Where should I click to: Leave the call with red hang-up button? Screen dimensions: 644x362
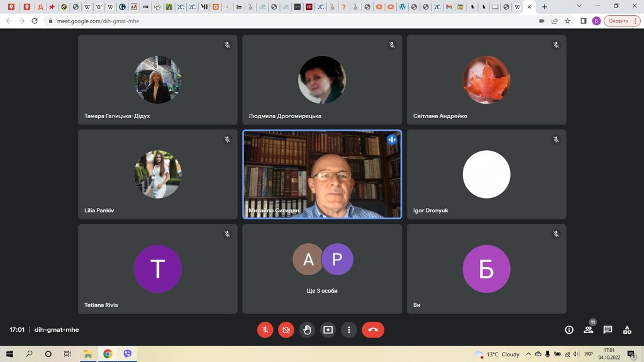point(373,329)
